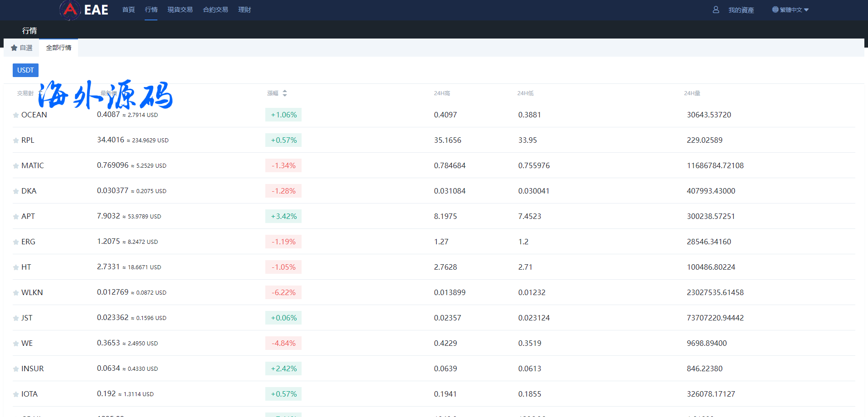The width and height of the screenshot is (868, 417).
Task: Open the 繁體中文 language dropdown
Action: [791, 10]
